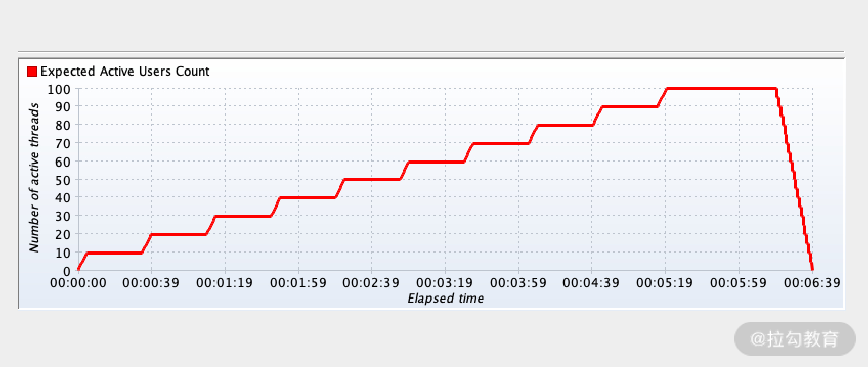This screenshot has width=868, height=367.
Task: Click the red line's 100-thread peak plateau
Action: pyautogui.click(x=722, y=88)
